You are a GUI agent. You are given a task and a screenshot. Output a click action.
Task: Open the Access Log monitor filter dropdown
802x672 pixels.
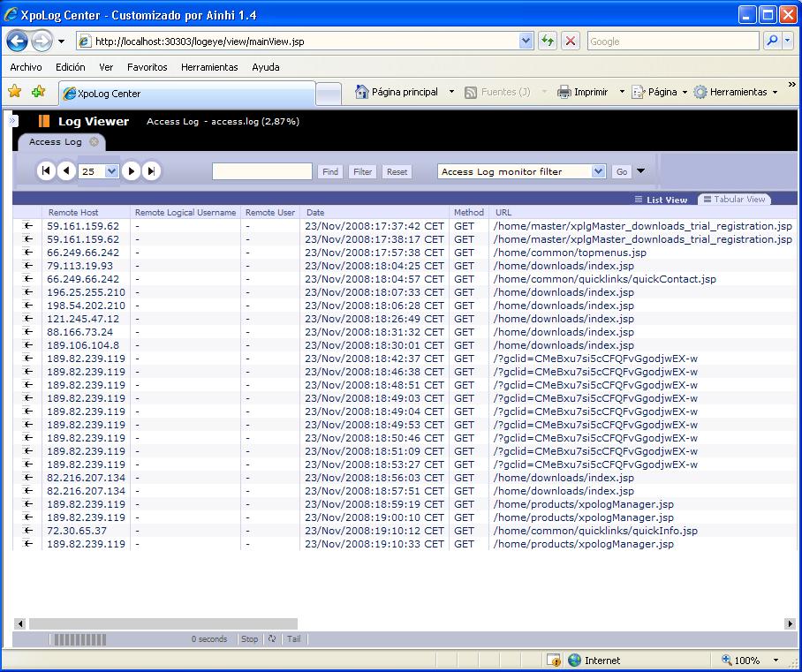(522, 171)
